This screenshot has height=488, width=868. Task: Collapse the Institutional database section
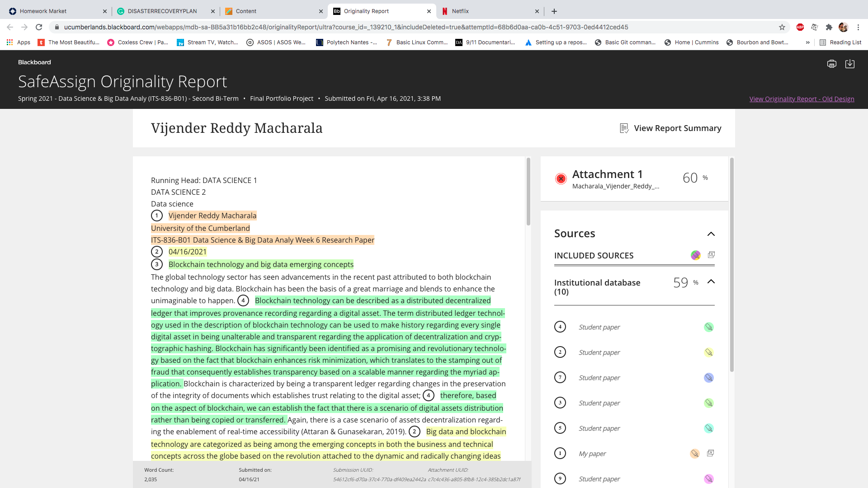point(711,282)
